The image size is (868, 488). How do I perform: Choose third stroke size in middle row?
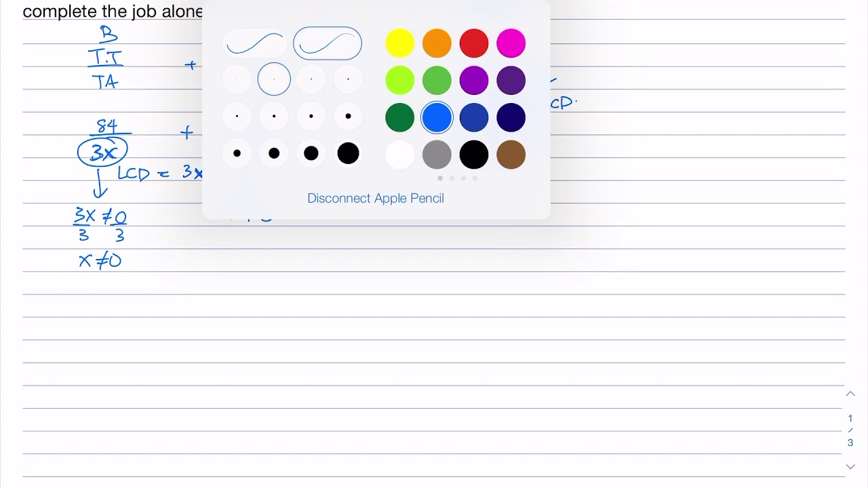(x=311, y=117)
